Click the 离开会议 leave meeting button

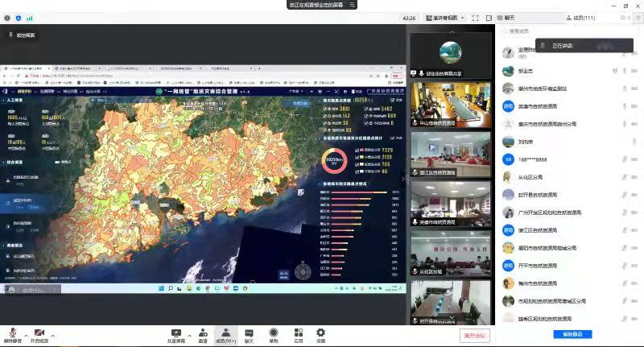click(x=475, y=336)
